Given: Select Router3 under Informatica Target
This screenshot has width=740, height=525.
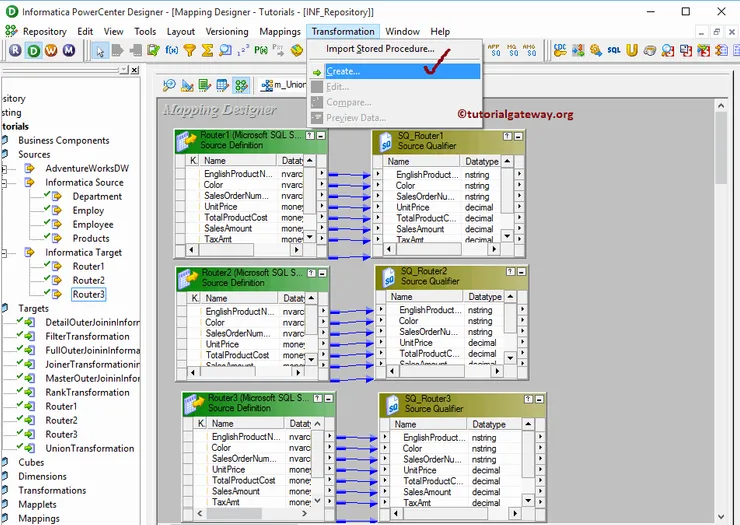Looking at the screenshot, I should (x=89, y=295).
